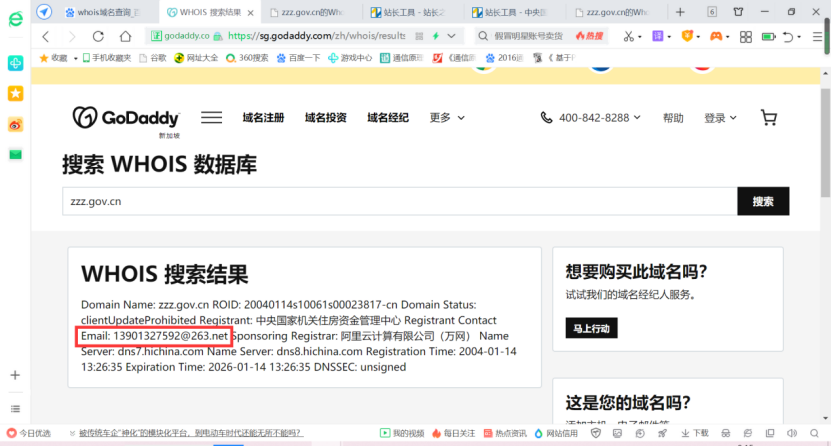Expand the 收藏 favorites dropdown arrow
The width and height of the screenshot is (831, 446).
(x=76, y=58)
